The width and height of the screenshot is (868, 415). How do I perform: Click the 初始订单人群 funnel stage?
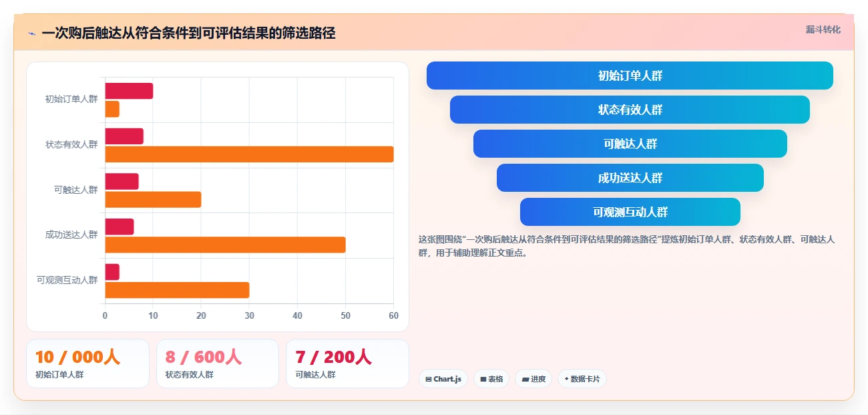coord(630,76)
